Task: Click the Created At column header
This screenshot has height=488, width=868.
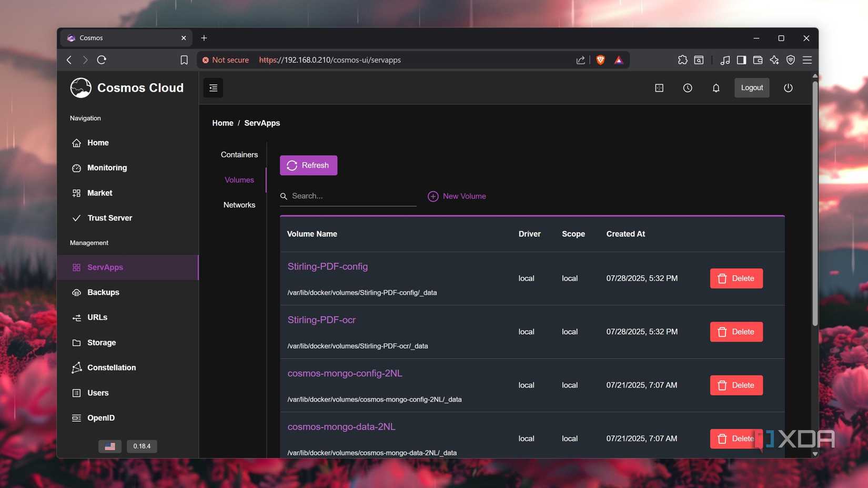Action: tap(625, 234)
